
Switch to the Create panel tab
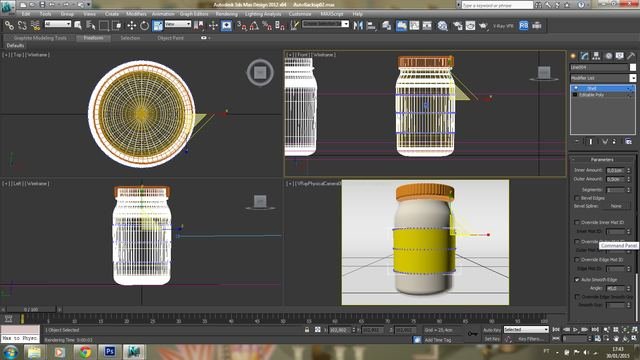pyautogui.click(x=573, y=56)
